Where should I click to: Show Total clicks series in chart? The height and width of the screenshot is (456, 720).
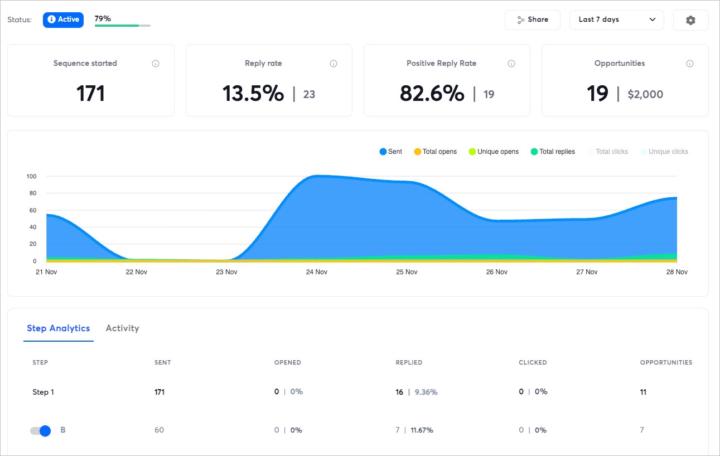pyautogui.click(x=610, y=151)
